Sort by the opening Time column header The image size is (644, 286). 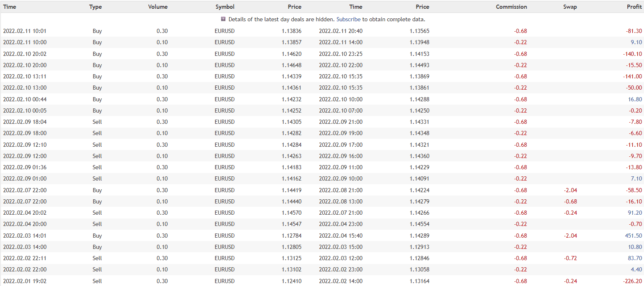point(10,7)
